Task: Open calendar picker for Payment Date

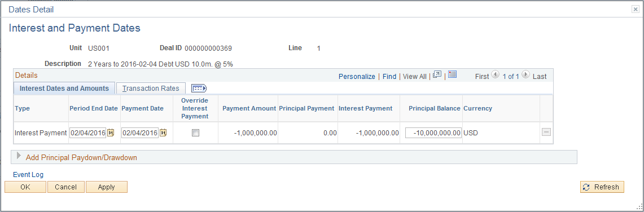Action: click(x=163, y=133)
